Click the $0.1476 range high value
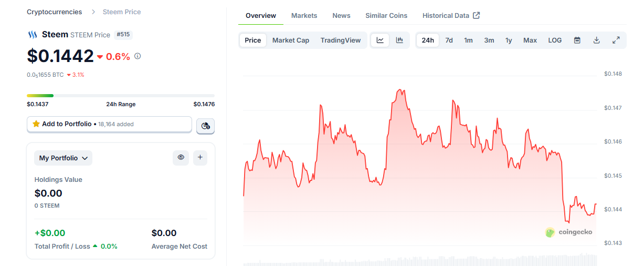The width and height of the screenshot is (644, 266). [x=204, y=104]
